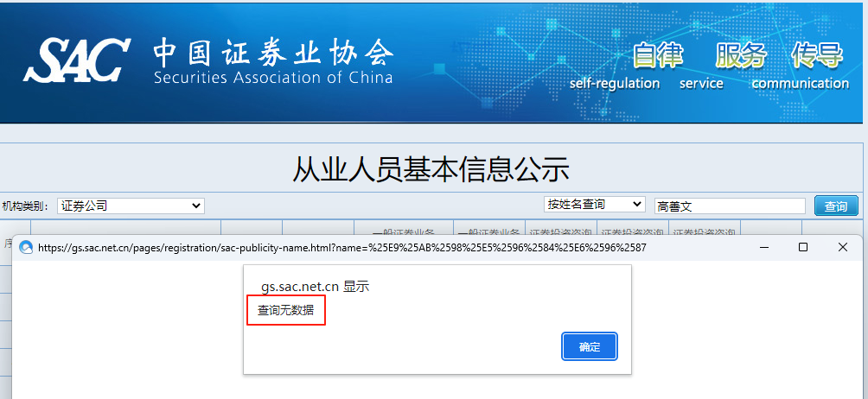
Task: Click the 中国证券业协会 site title
Action: [273, 54]
